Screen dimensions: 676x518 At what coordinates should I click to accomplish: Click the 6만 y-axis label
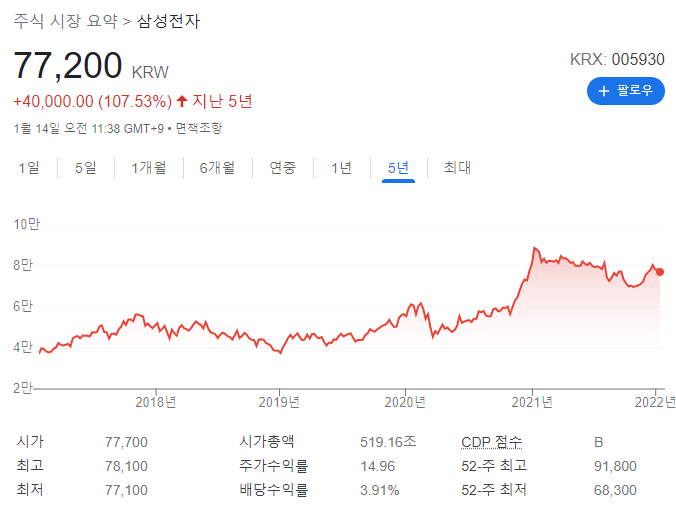point(23,306)
